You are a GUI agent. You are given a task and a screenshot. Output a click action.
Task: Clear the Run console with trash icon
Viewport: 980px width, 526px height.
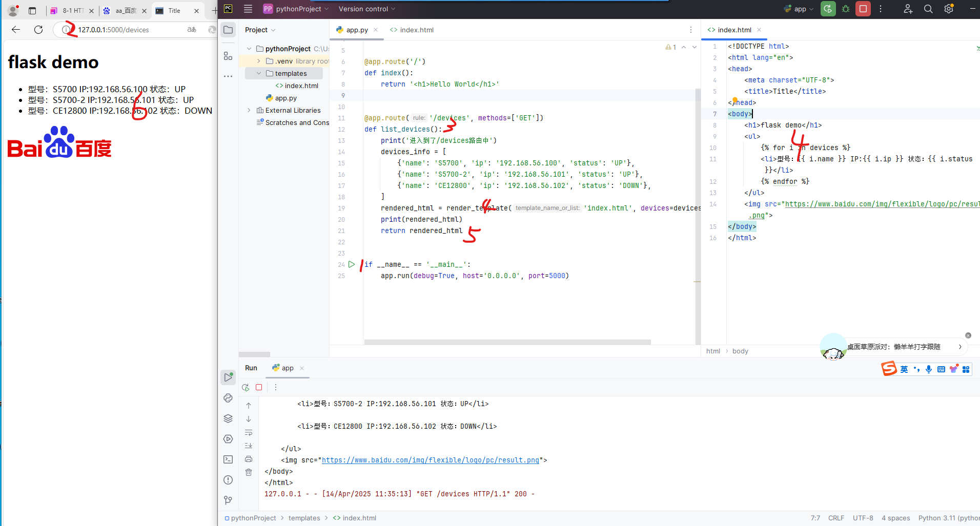coord(249,472)
